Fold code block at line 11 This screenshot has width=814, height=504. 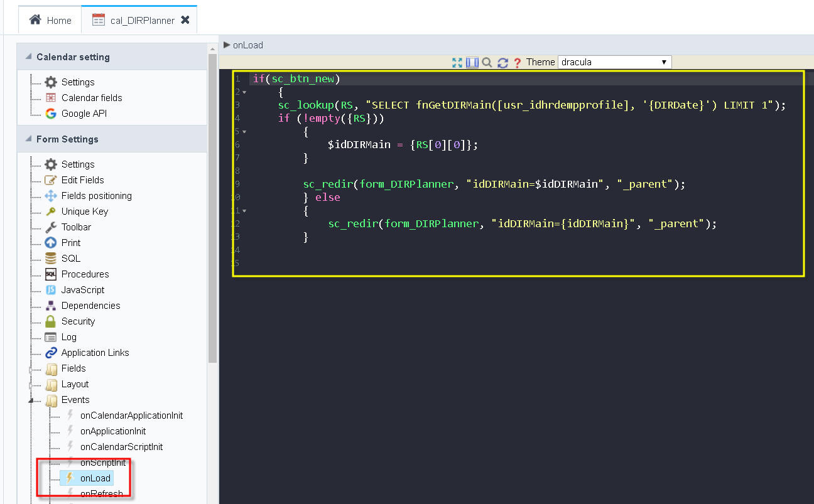click(244, 211)
